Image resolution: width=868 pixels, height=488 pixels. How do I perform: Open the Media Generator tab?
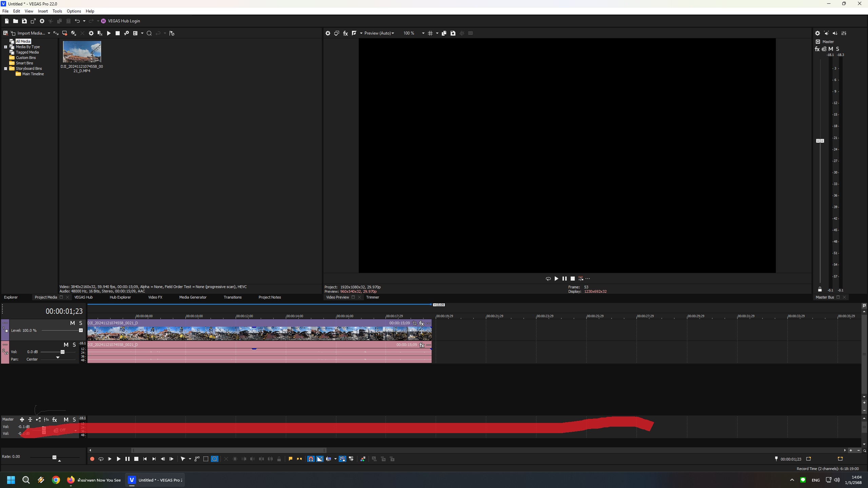(193, 297)
